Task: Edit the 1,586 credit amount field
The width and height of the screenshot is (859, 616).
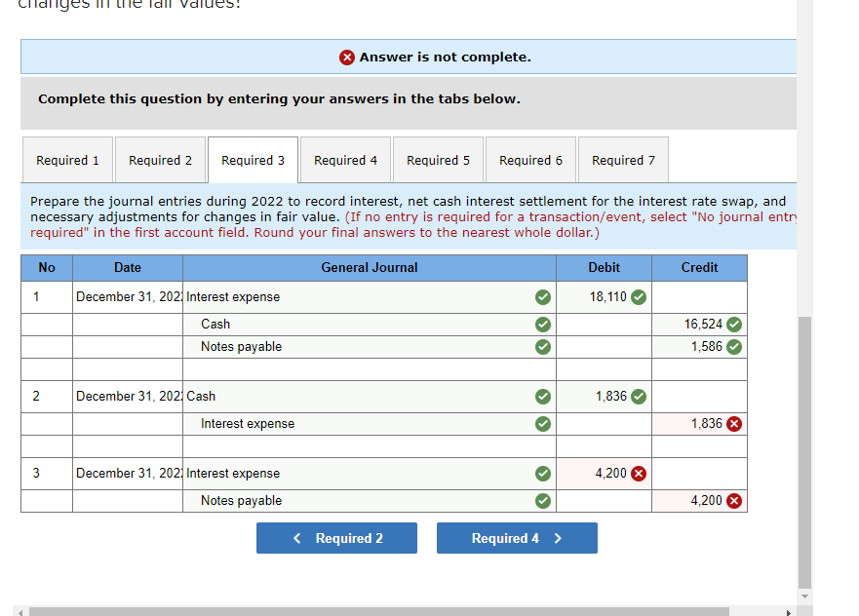Action: click(699, 347)
